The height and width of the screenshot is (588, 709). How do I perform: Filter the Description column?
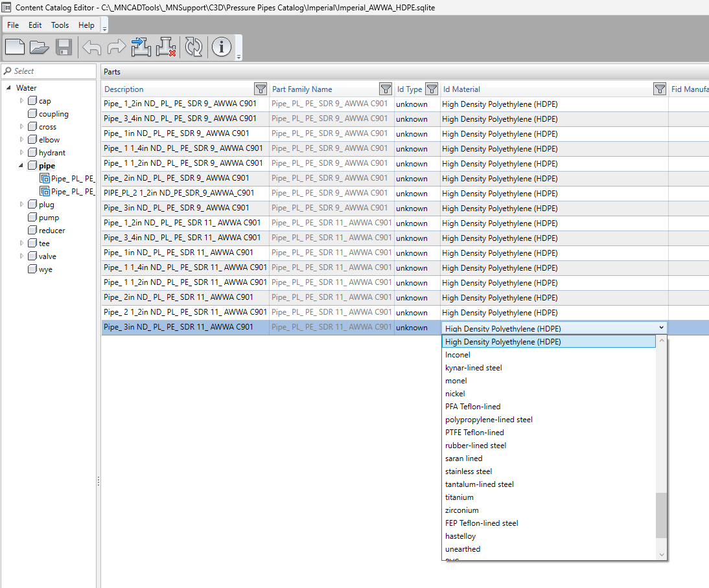tap(261, 89)
